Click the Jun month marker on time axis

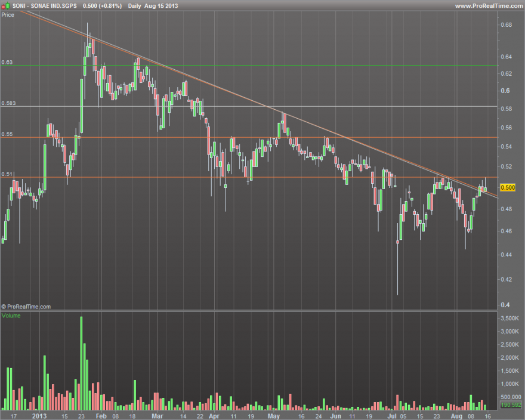point(335,416)
